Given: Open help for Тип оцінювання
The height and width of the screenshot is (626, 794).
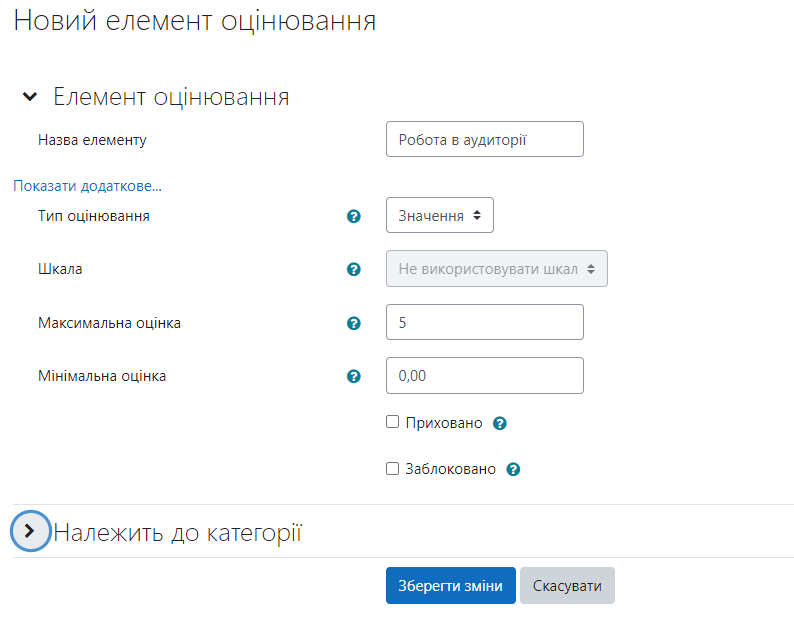Looking at the screenshot, I should click(x=353, y=216).
